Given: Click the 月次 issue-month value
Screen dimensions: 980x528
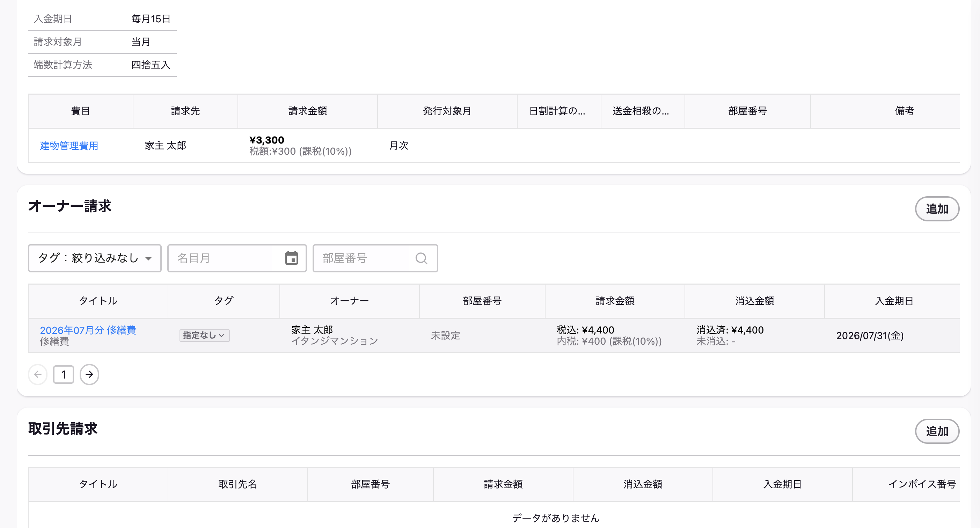Looking at the screenshot, I should click(399, 146).
